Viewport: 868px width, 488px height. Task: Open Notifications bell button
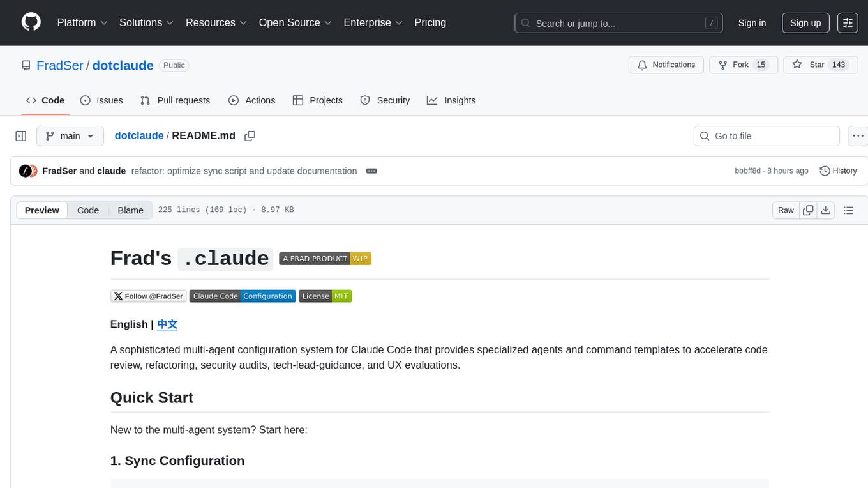(666, 65)
